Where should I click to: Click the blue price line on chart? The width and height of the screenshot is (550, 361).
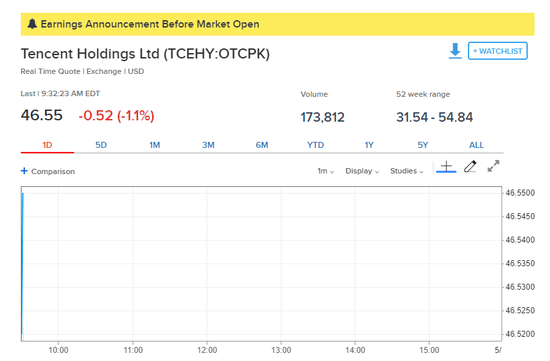click(x=22, y=263)
